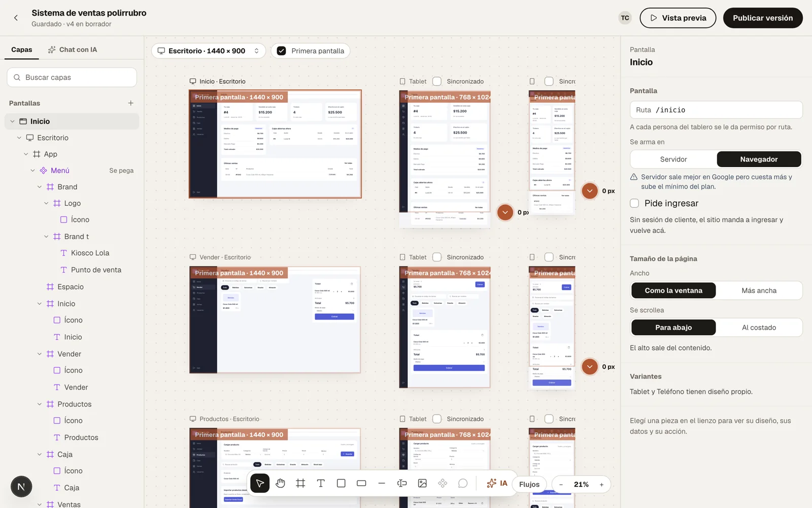Go back with the top-left arrow
Screen dimensions: 812x508
[16, 18]
